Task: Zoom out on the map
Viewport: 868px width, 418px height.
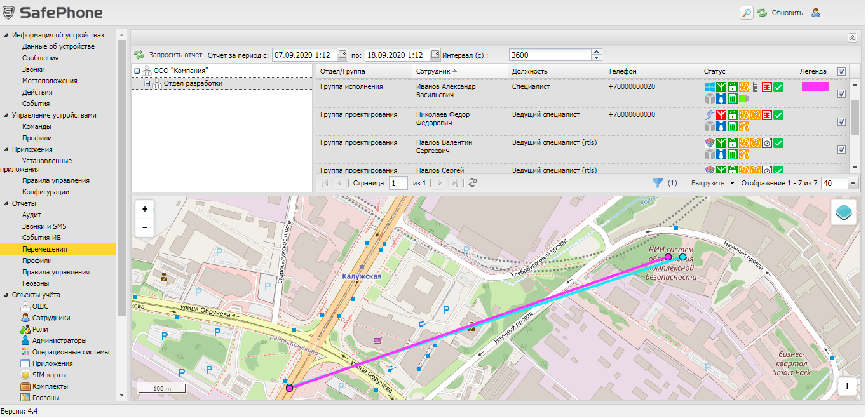Action: [145, 227]
